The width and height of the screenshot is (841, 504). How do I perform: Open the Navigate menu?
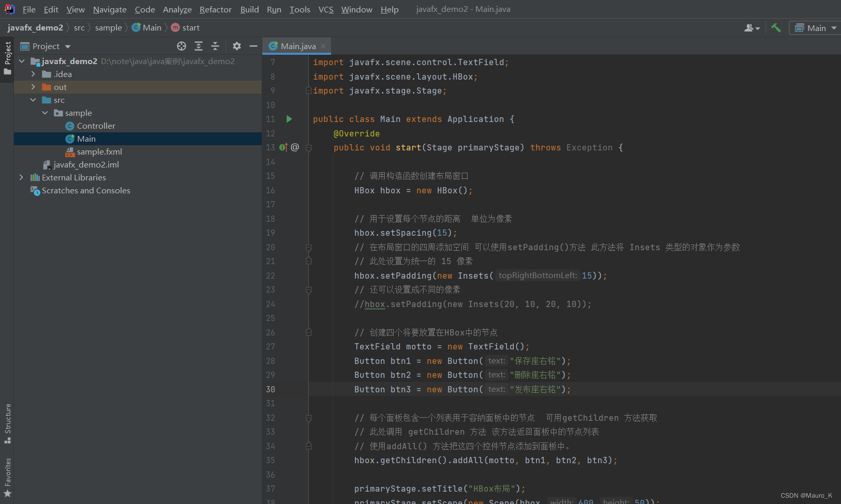point(110,9)
